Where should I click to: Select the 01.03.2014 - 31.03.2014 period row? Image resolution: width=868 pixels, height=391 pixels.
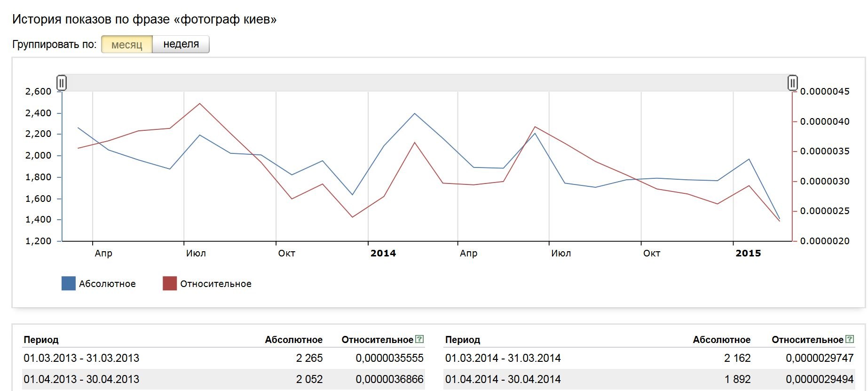coord(503,358)
